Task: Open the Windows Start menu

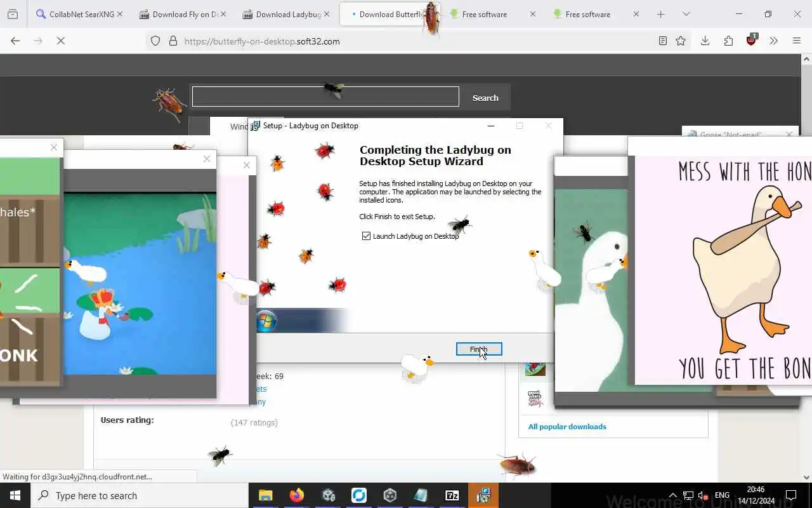Action: pos(15,495)
